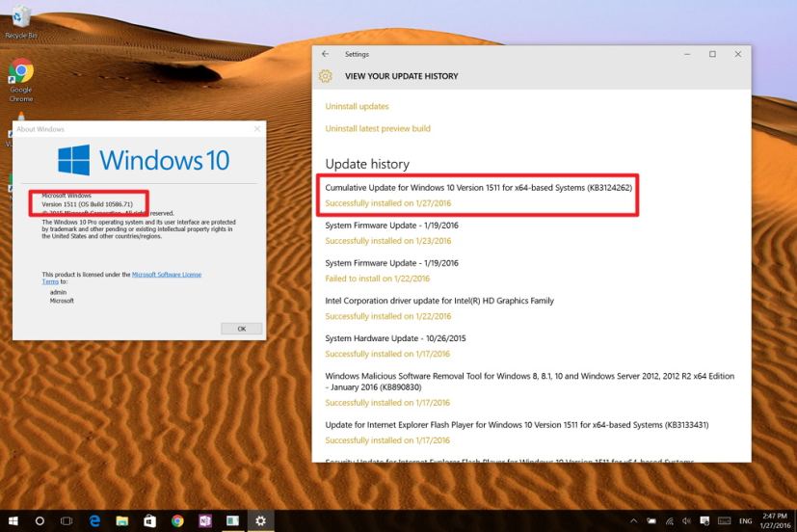This screenshot has height=532, width=797.
Task: Select the Settings gear in the taskbar
Action: 260,520
